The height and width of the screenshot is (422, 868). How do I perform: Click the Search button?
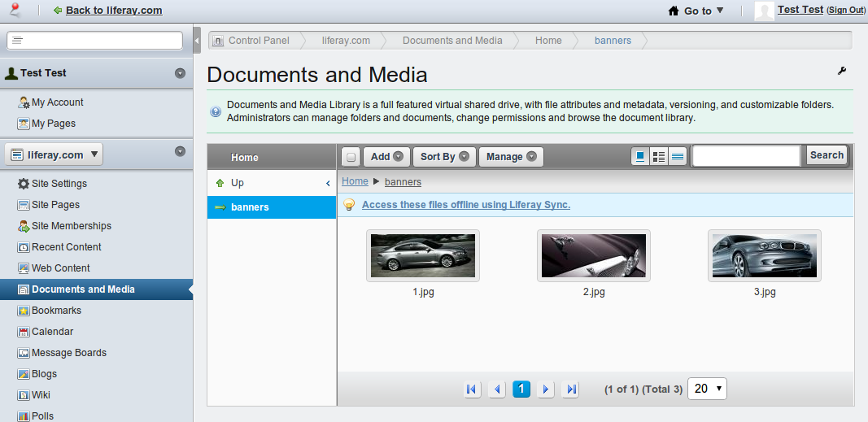click(827, 155)
